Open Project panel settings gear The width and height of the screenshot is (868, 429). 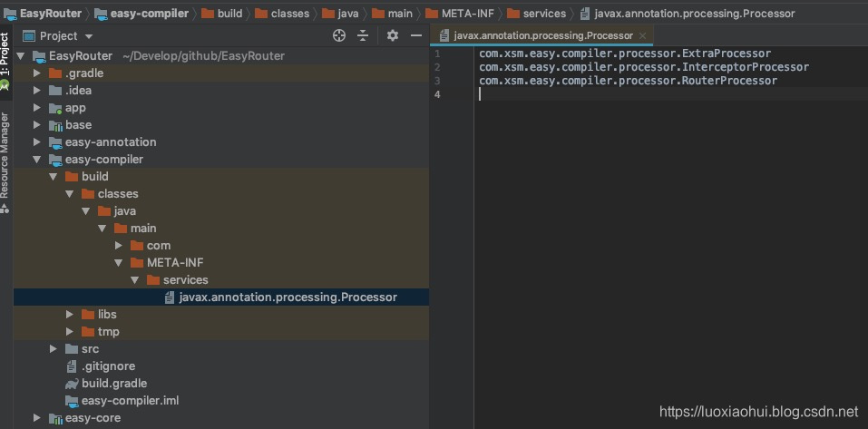[393, 36]
